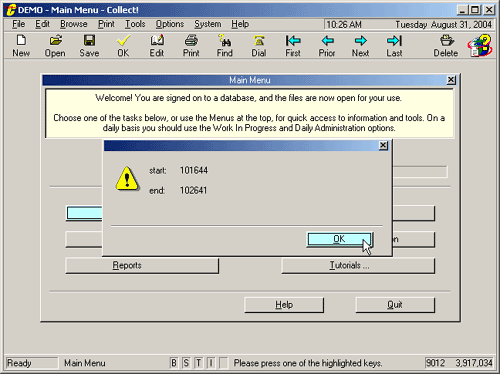Click Main Menu label in status bar
Image resolution: width=500 pixels, height=374 pixels.
click(85, 363)
